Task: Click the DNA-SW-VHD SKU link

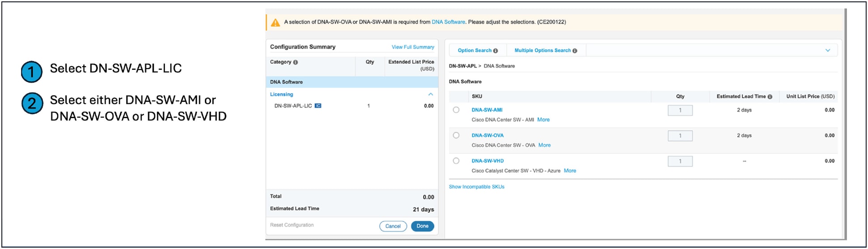Action: pyautogui.click(x=487, y=161)
